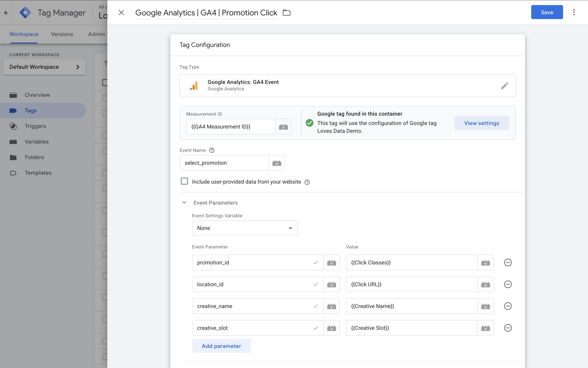This screenshot has height=368, width=588.
Task: Collapse the Event Parameters section
Action: point(184,202)
